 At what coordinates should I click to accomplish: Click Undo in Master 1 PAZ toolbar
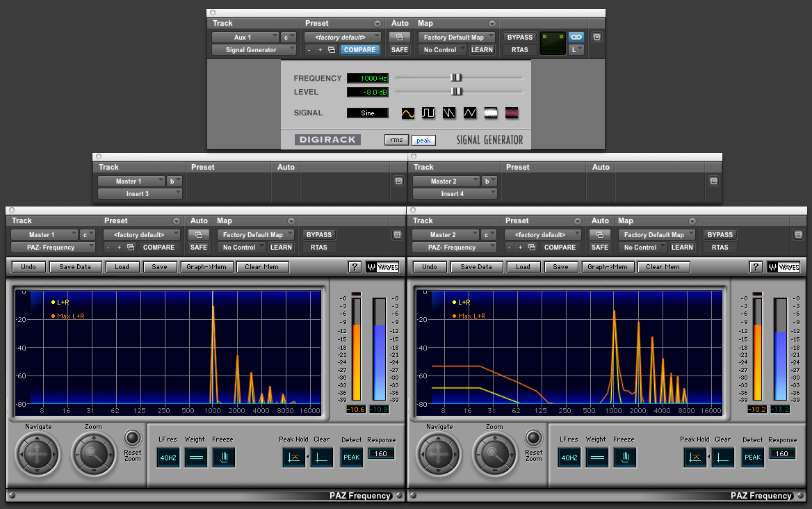click(x=29, y=267)
